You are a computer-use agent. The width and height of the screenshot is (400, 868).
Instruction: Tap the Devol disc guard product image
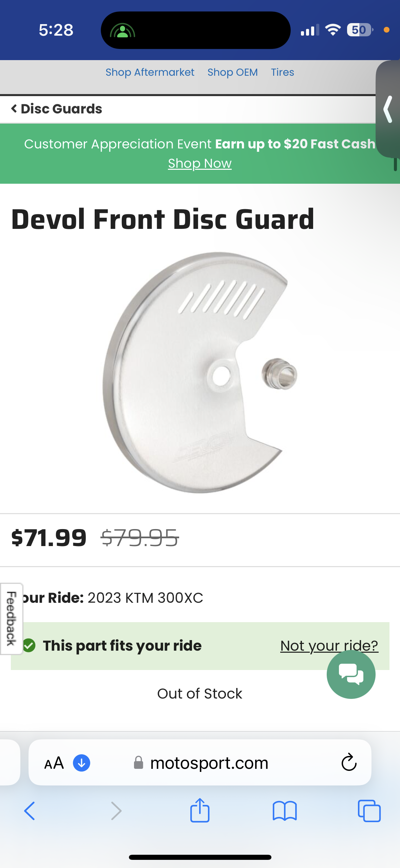click(200, 373)
